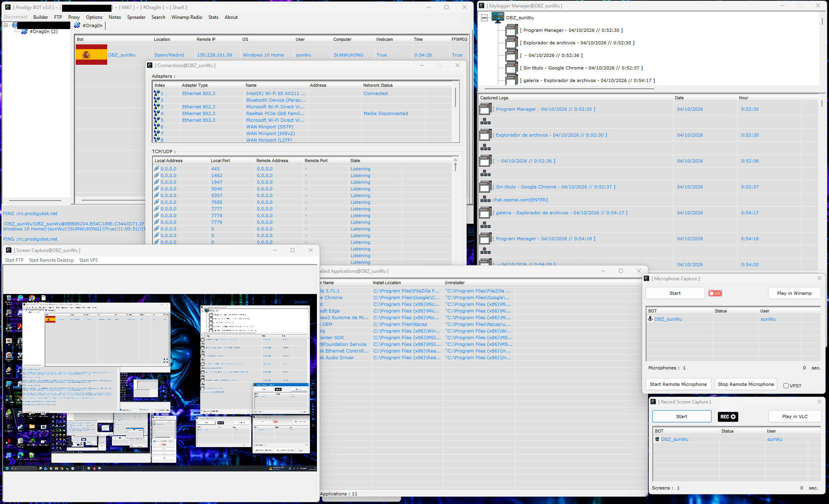Select the Media Disconnected network status cell
This screenshot has height=504, width=829.
tap(386, 113)
